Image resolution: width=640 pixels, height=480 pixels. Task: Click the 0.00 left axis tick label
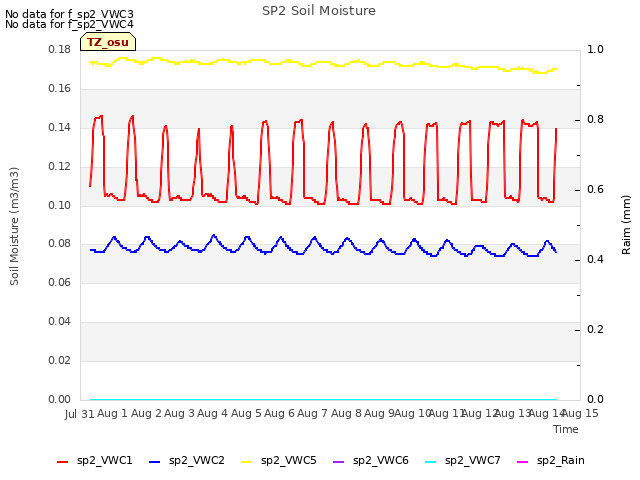coord(60,399)
